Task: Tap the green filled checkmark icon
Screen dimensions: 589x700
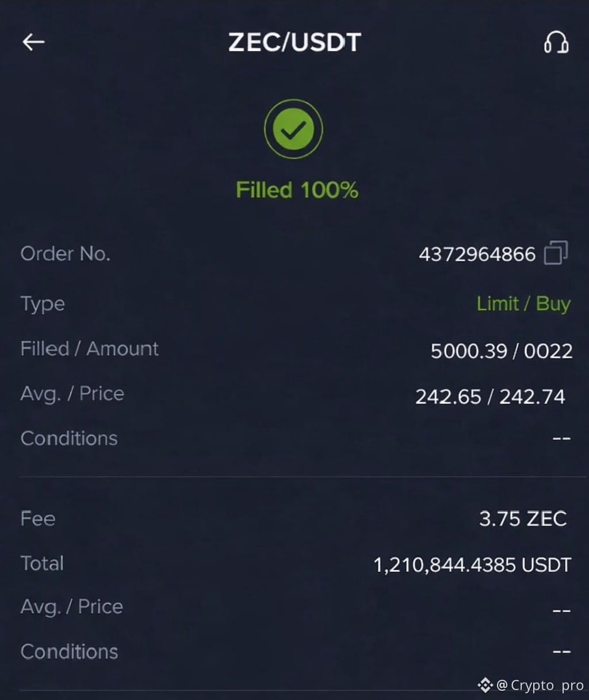Action: [x=293, y=129]
